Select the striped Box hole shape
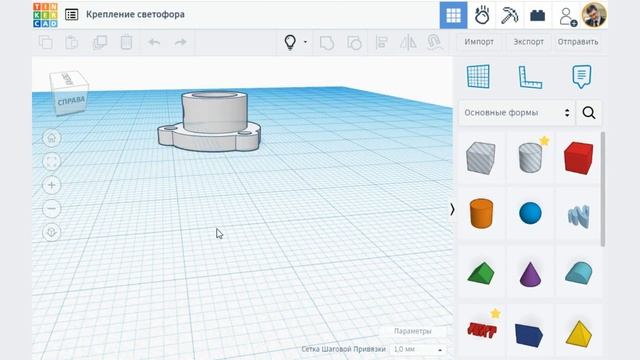640x360 pixels. tap(481, 158)
